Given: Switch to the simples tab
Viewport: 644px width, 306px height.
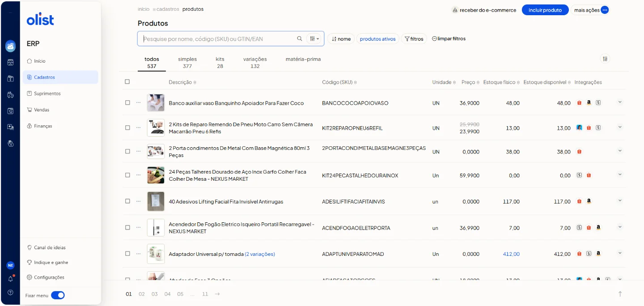Looking at the screenshot, I should tap(187, 62).
